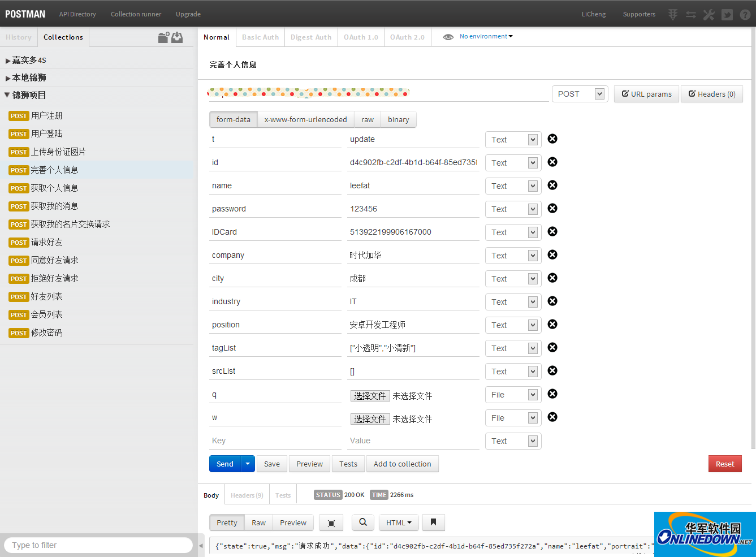Click the help question mark icon
This screenshot has width=756, height=557.
(745, 14)
